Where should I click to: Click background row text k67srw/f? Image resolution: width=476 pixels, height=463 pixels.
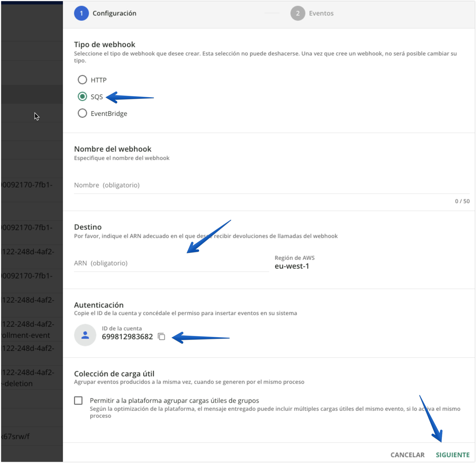click(x=15, y=437)
